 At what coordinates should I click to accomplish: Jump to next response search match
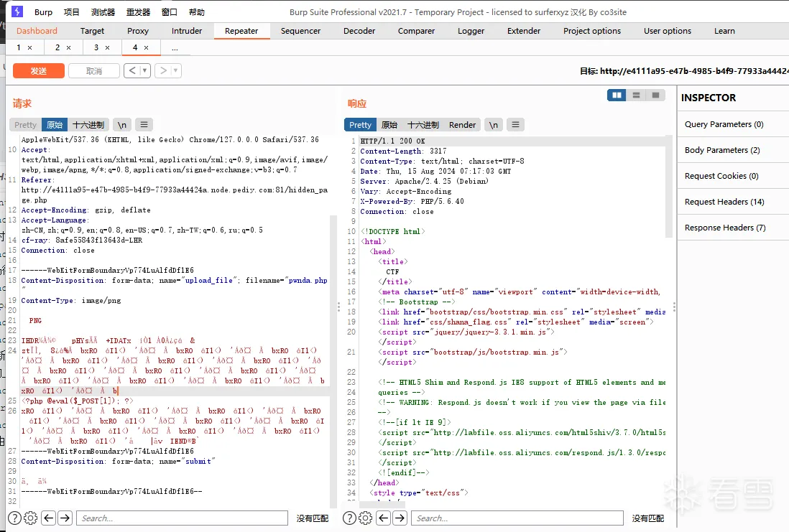pyautogui.click(x=400, y=518)
